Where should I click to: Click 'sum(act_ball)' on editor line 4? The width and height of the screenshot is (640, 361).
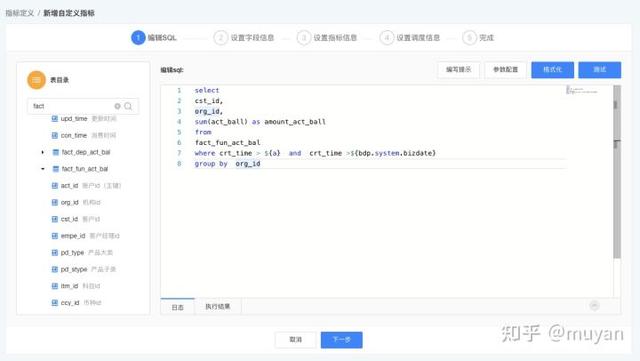221,122
